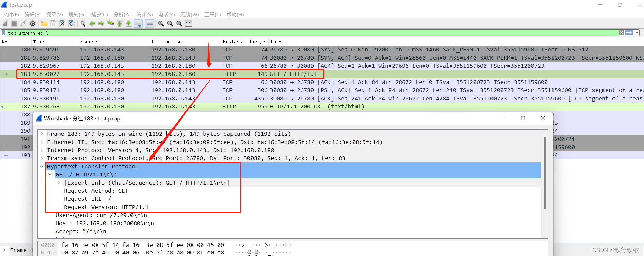Clear the display filter

point(622,33)
